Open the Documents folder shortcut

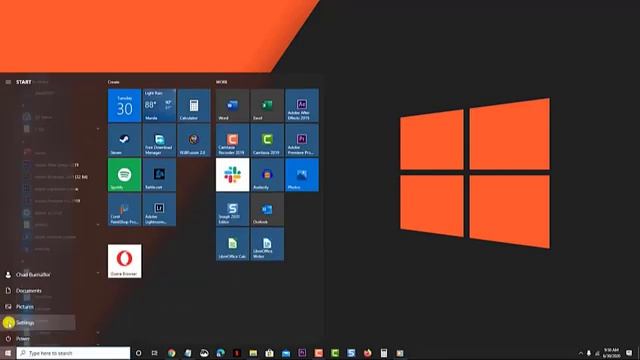tap(38, 291)
